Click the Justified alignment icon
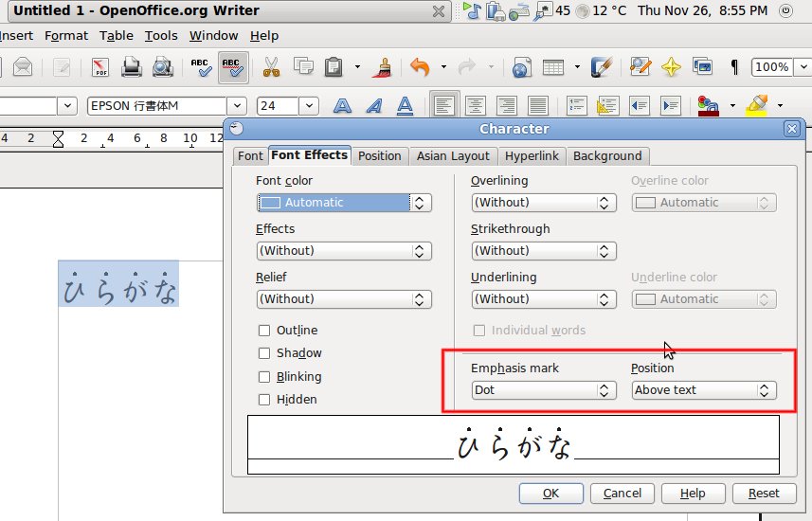 click(537, 105)
